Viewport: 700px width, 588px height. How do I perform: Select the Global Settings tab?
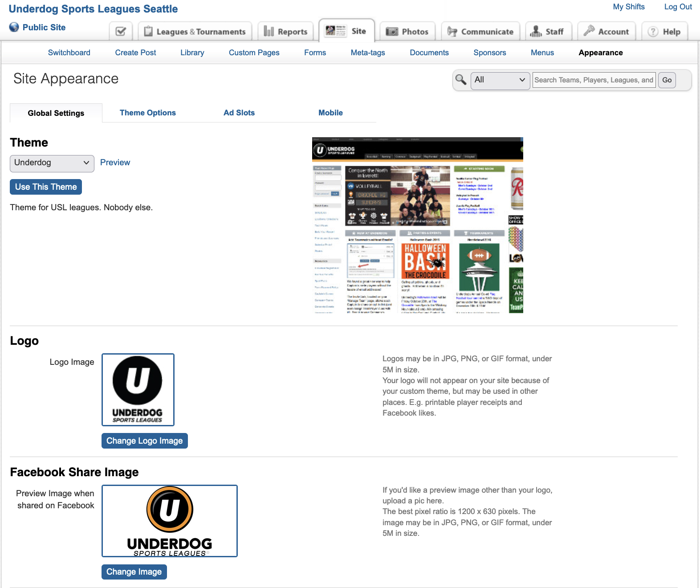point(56,113)
